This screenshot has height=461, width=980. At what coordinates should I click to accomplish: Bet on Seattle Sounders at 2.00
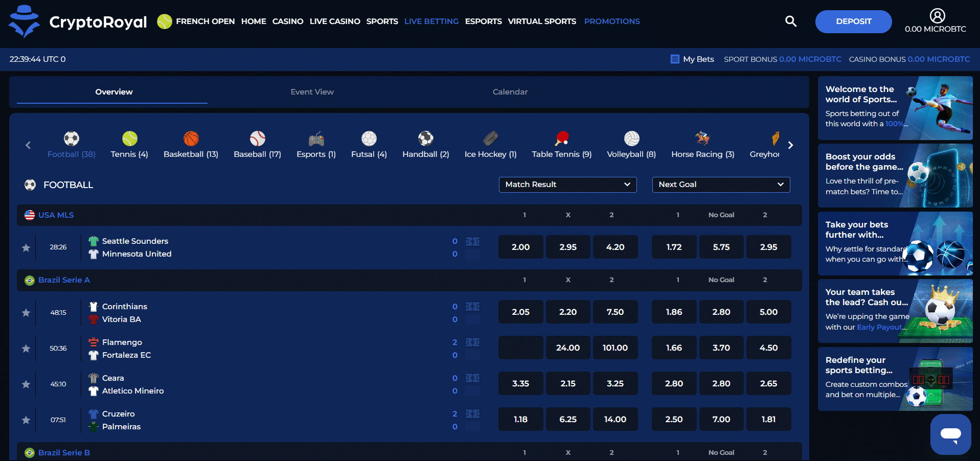[520, 247]
